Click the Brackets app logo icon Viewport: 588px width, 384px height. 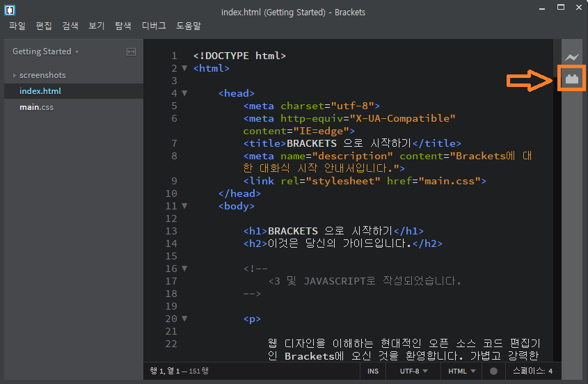(10, 10)
